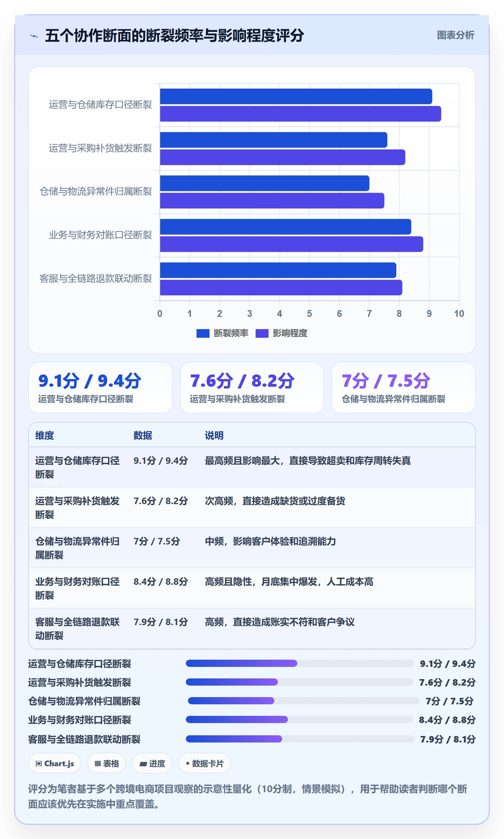504x839 pixels.
Task: Open the 9.1分 / 9.4分 data card
Action: click(100, 387)
